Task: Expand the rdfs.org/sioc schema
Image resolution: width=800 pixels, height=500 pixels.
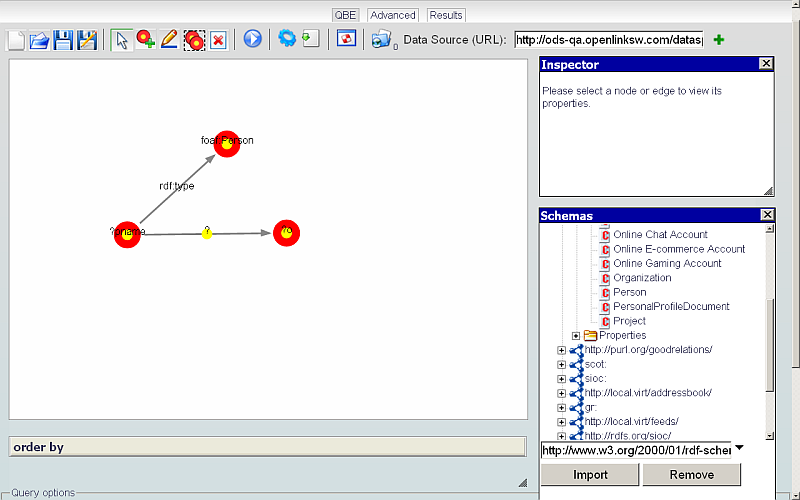Action: [561, 436]
